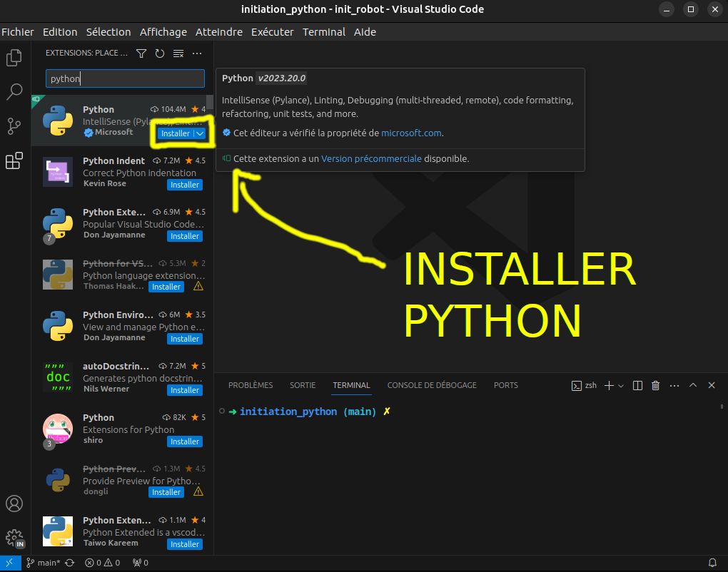Install the Python Preview extension by dongli
Image resolution: width=728 pixels, height=572 pixels.
tap(166, 492)
